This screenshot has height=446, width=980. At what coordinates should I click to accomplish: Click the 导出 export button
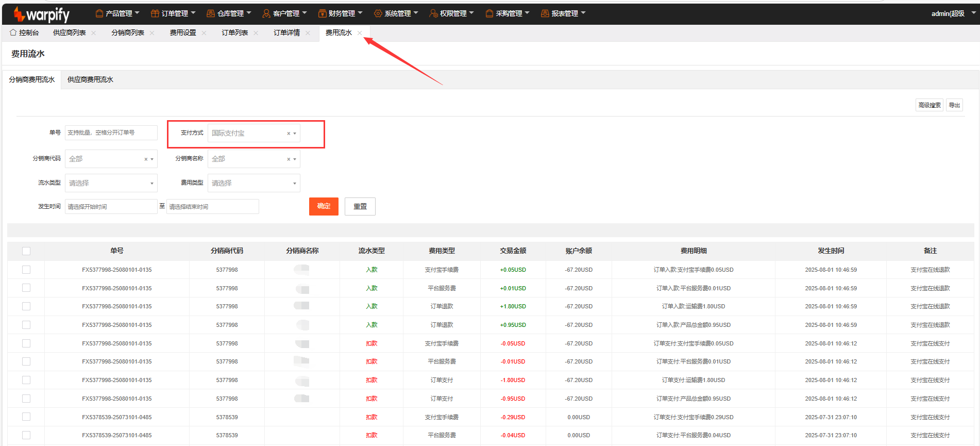click(x=954, y=105)
